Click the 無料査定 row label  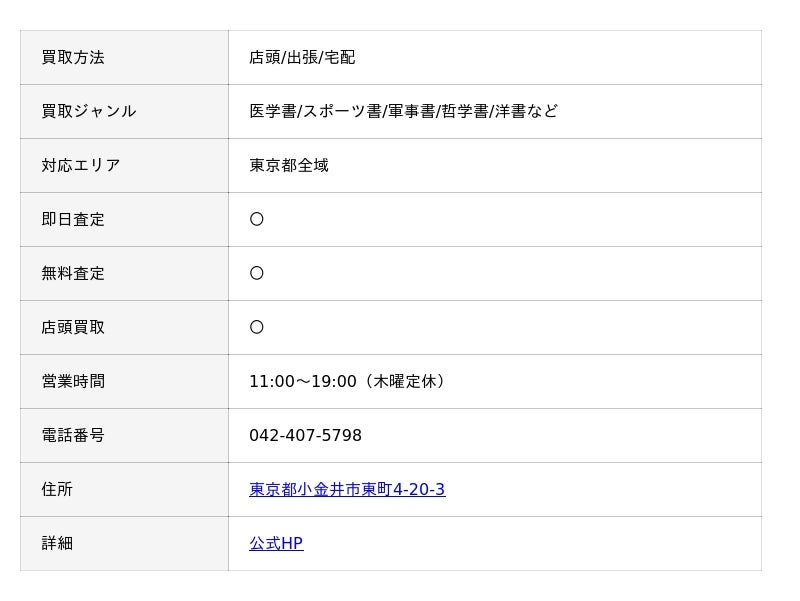pyautogui.click(x=73, y=274)
